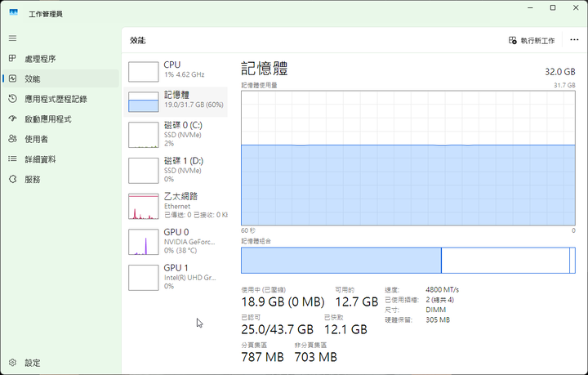Go to the 使用者 page

click(60, 139)
